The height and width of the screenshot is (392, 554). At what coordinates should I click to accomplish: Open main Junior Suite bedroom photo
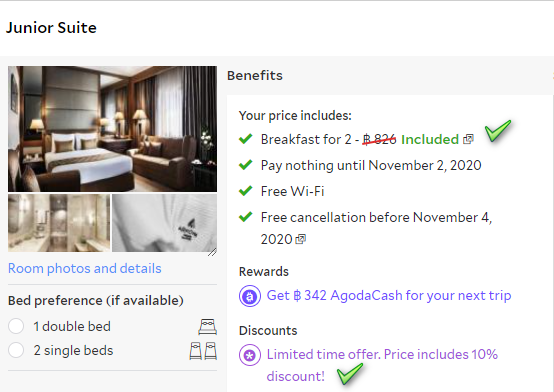112,129
